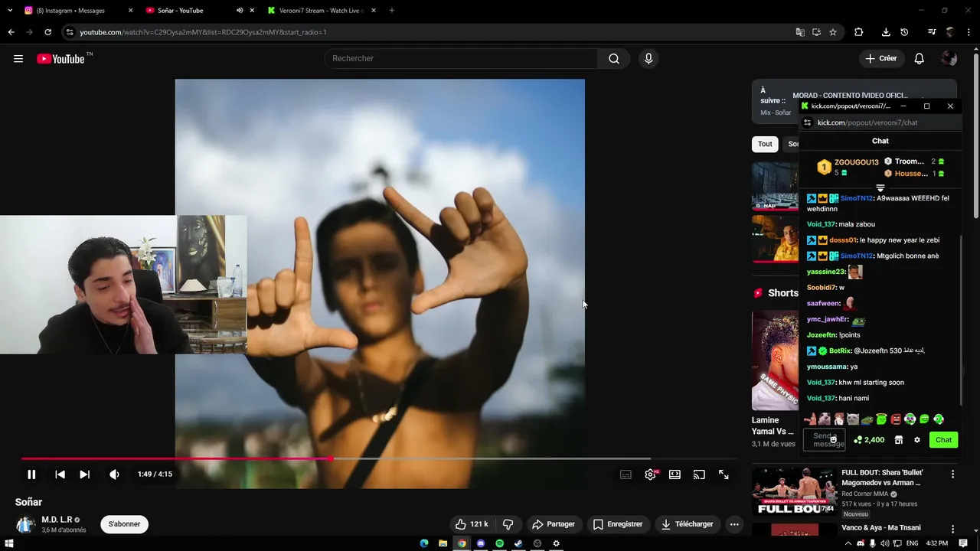The height and width of the screenshot is (551, 980).
Task: Open Discord from the taskbar
Action: pos(481,543)
